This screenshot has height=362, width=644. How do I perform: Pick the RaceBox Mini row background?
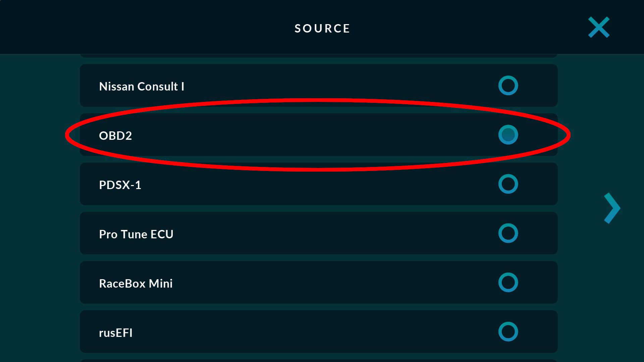(x=319, y=283)
